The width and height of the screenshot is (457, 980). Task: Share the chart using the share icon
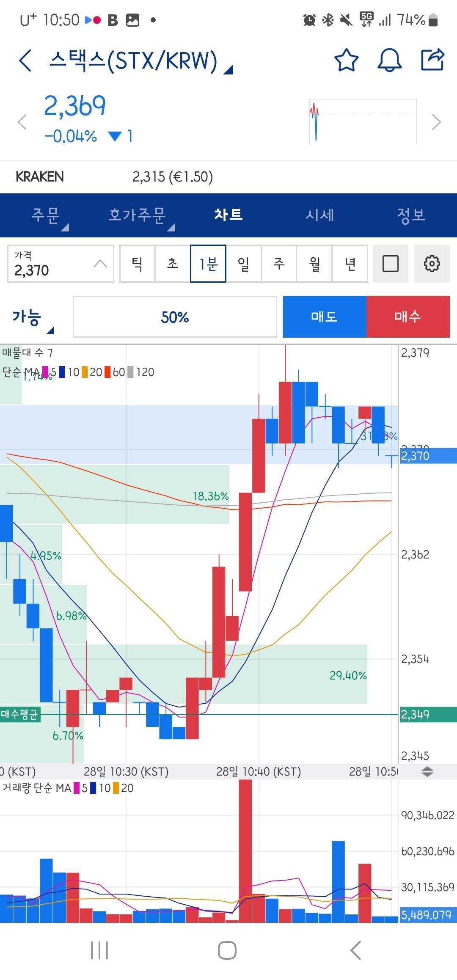click(x=432, y=60)
